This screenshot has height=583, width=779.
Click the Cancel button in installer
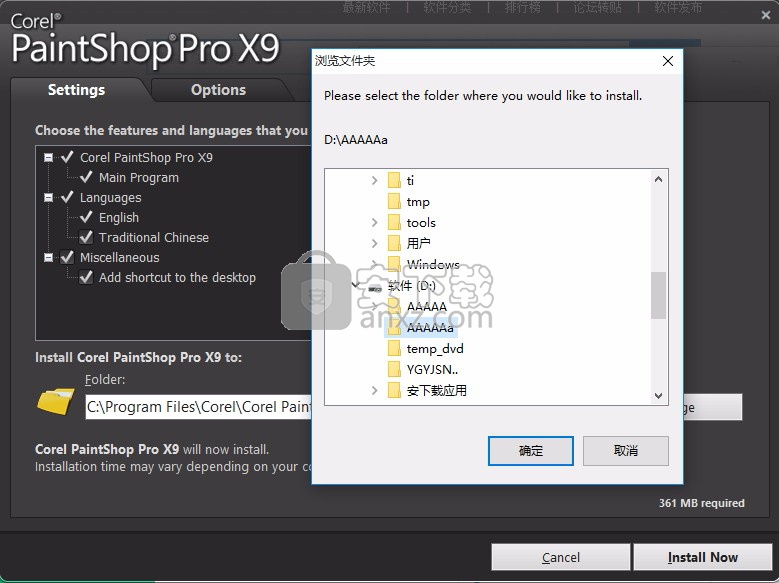point(560,557)
